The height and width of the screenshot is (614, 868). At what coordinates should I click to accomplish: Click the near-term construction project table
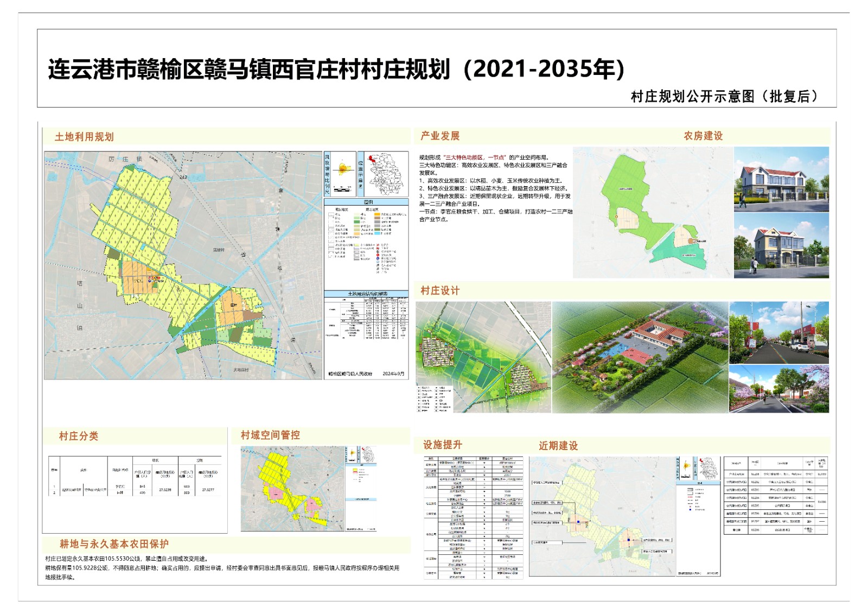pos(776,496)
